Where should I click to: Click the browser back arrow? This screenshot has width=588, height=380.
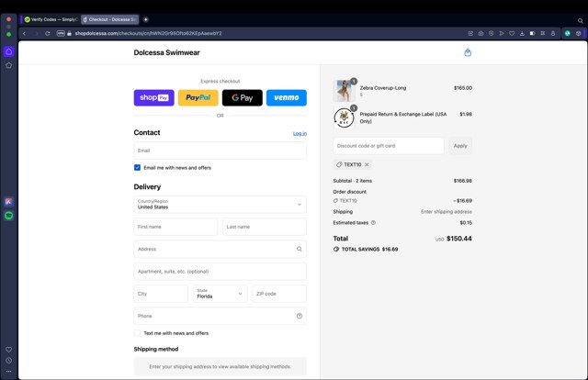coord(25,33)
